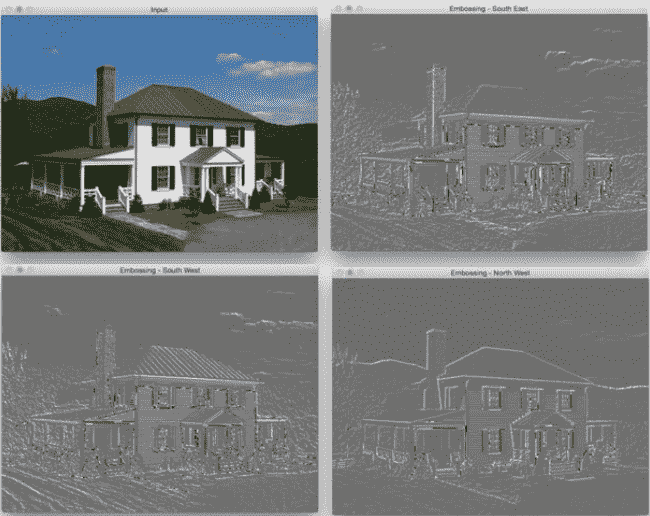650x516 pixels.
Task: Maximize the Embossing - South West window
Action: point(29,271)
